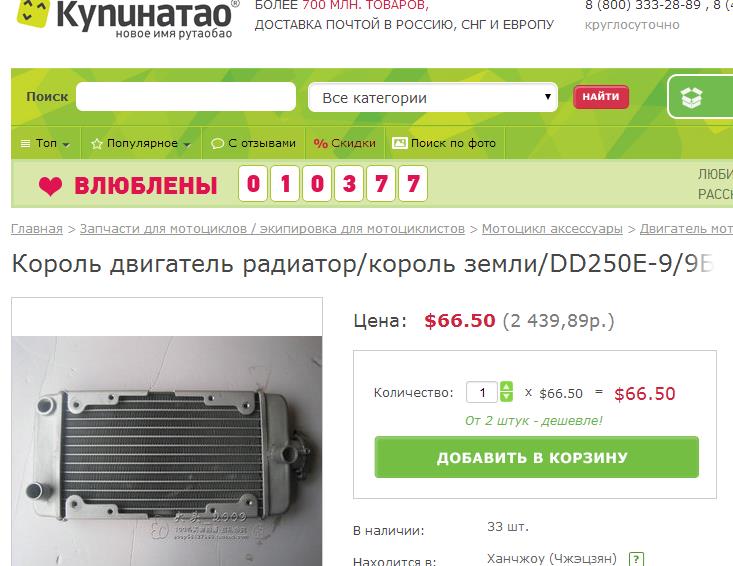Expand the Популярное menu arrow
The width and height of the screenshot is (733, 566).
tap(187, 144)
